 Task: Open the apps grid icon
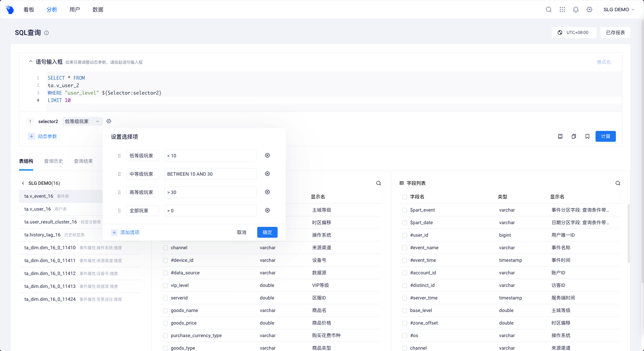[x=562, y=9]
